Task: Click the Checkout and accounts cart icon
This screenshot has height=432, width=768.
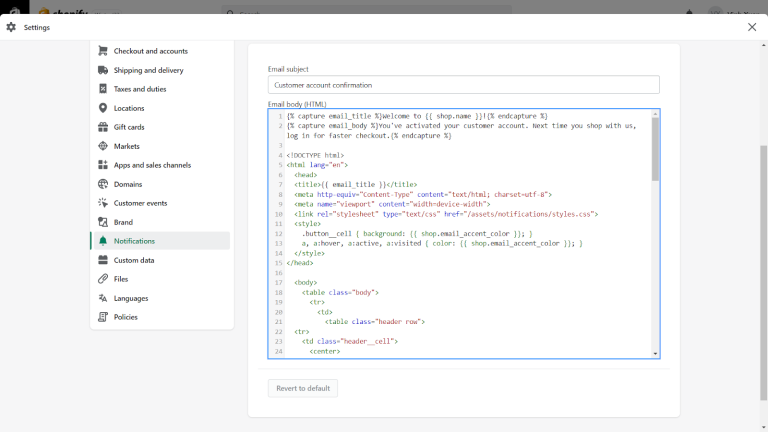Action: 103,51
